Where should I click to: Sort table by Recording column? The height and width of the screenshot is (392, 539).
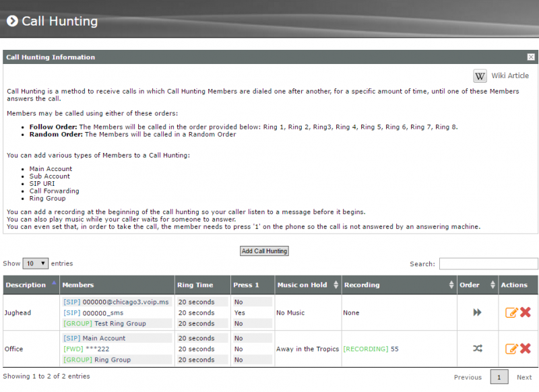coord(399,285)
